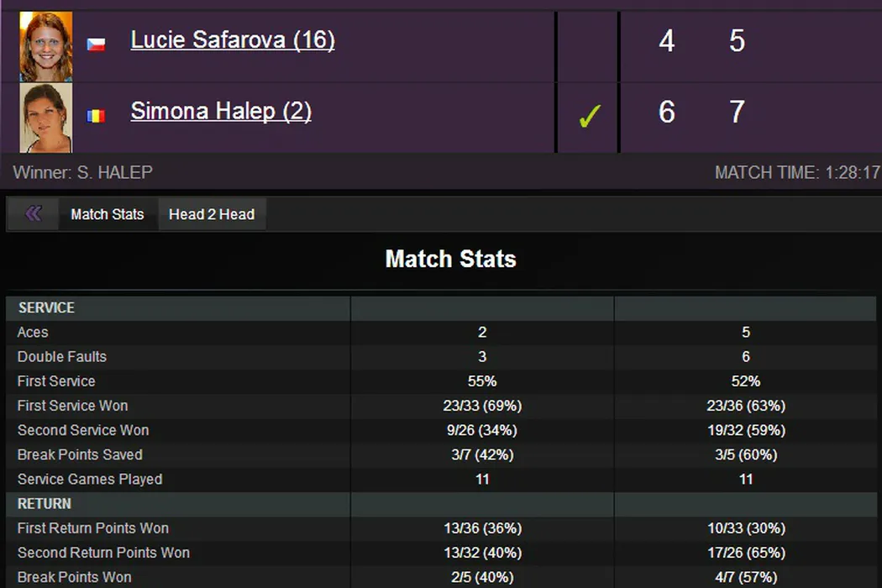Select the Break Points Saved row label
Viewport: 882px width, 588px height.
click(x=80, y=454)
